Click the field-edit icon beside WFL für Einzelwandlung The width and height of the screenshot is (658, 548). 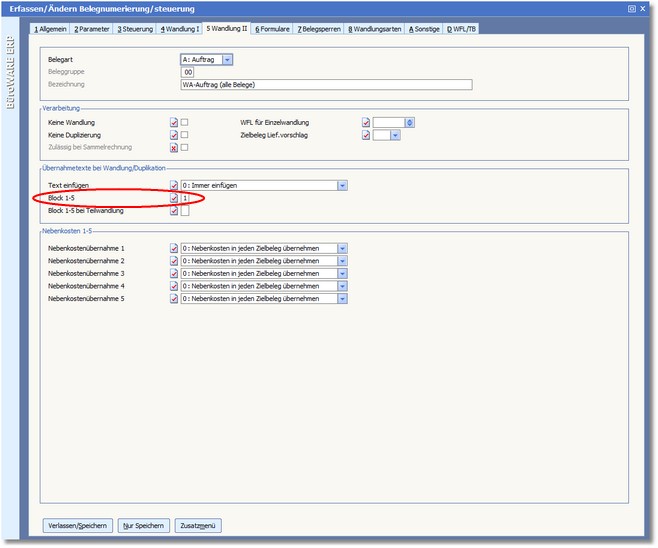(x=366, y=122)
